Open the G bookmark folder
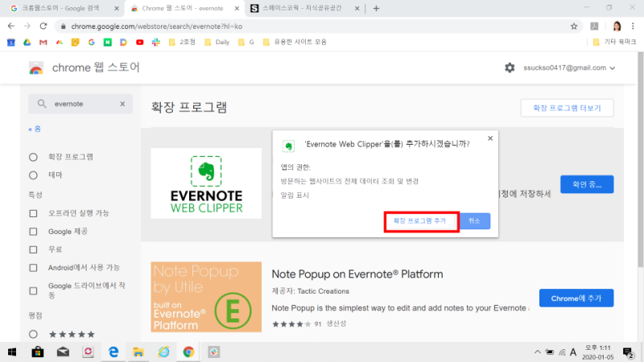The image size is (644, 362). [x=246, y=43]
